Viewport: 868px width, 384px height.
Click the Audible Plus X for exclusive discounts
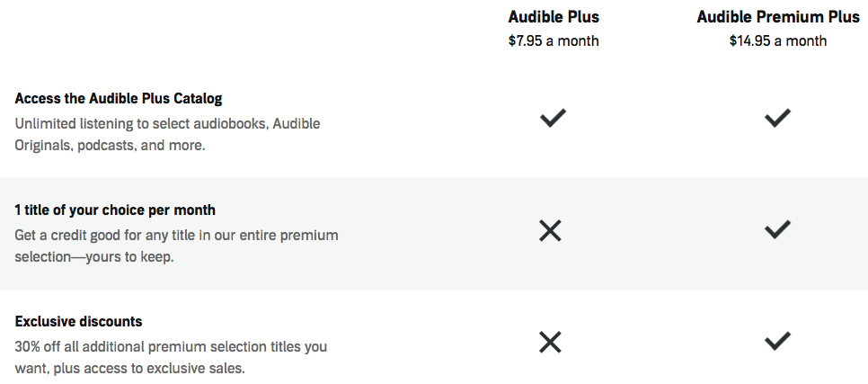(x=550, y=342)
